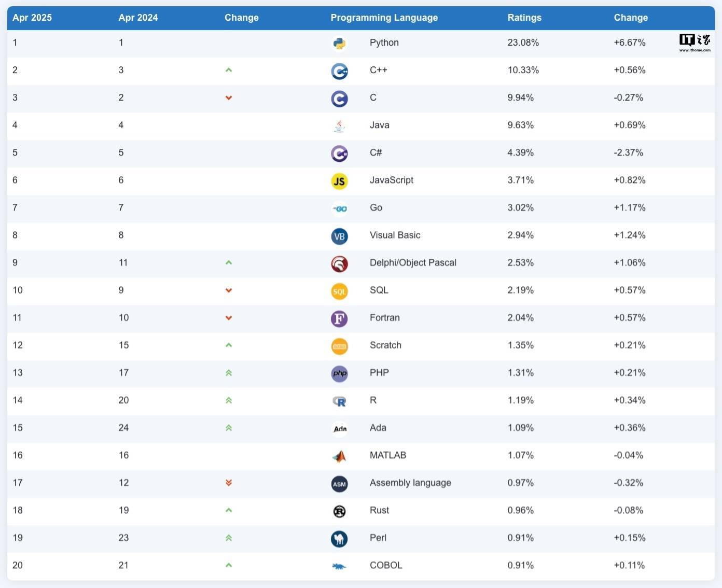Click the ASM Assembly language icon
This screenshot has width=722, height=588.
click(339, 484)
